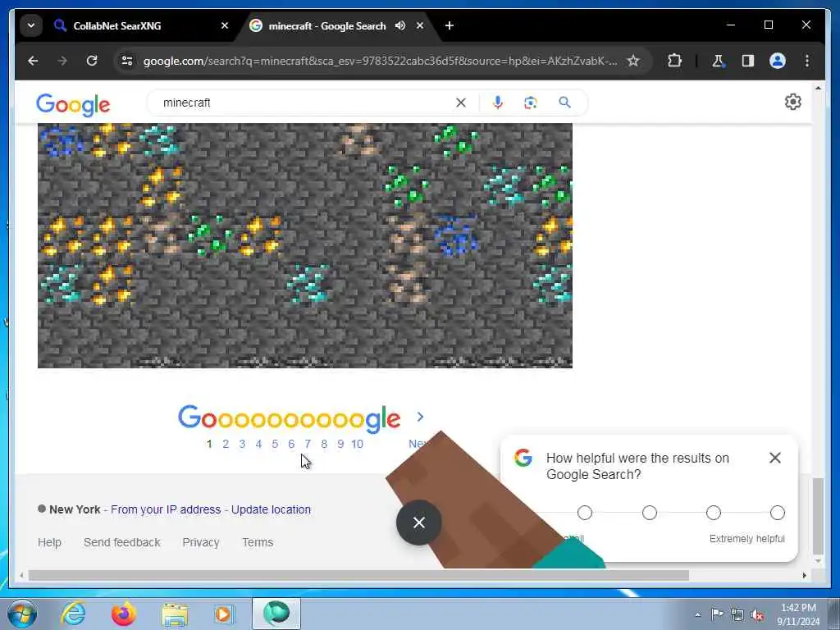
Task: Open the Chrome profile avatar
Action: click(778, 61)
